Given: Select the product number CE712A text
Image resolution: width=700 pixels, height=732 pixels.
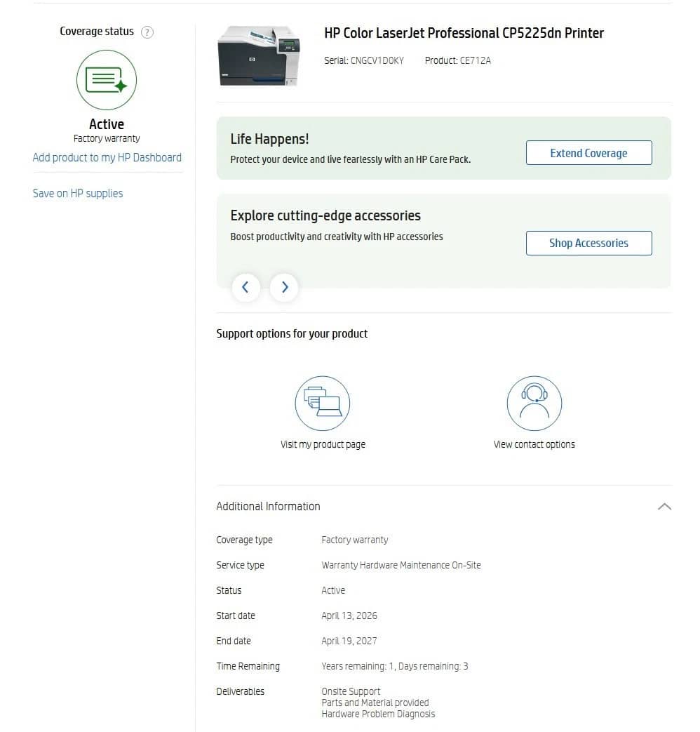Looking at the screenshot, I should coord(475,60).
